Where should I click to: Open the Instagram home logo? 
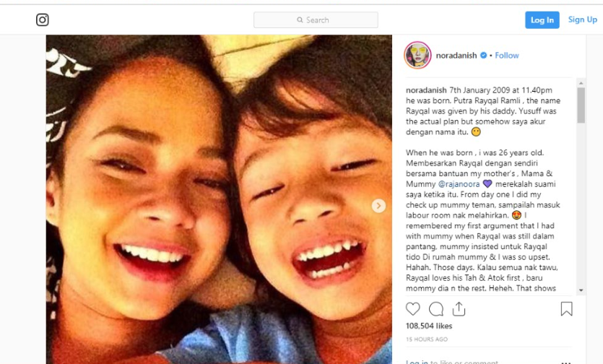(43, 19)
